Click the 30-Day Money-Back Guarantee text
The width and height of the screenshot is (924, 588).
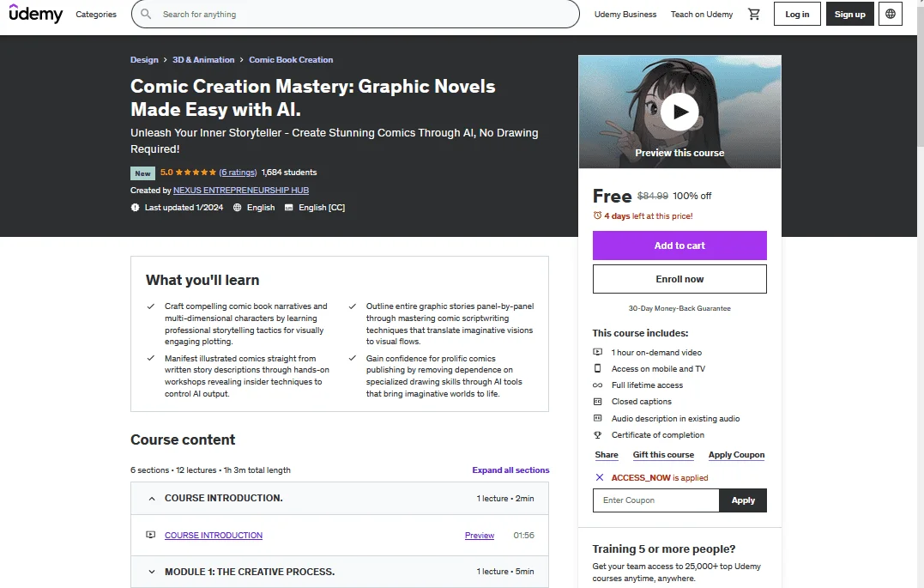point(679,308)
